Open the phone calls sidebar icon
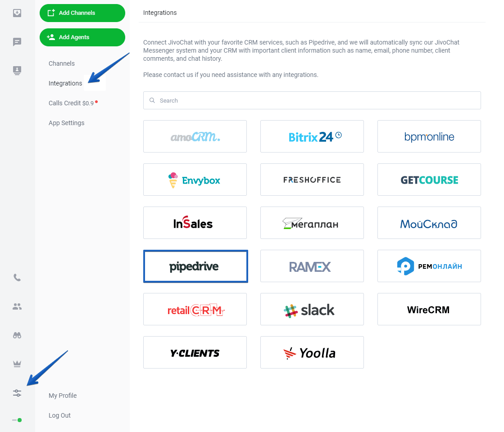 pyautogui.click(x=17, y=278)
